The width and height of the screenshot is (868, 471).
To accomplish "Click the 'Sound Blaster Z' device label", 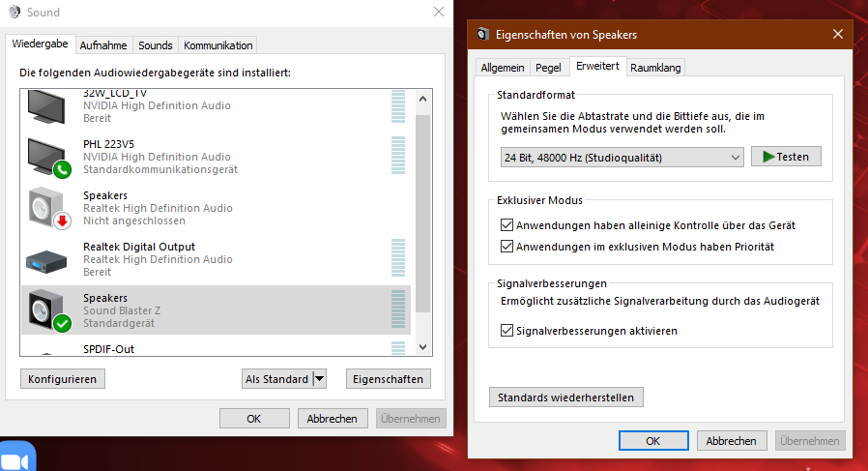I will [122, 310].
